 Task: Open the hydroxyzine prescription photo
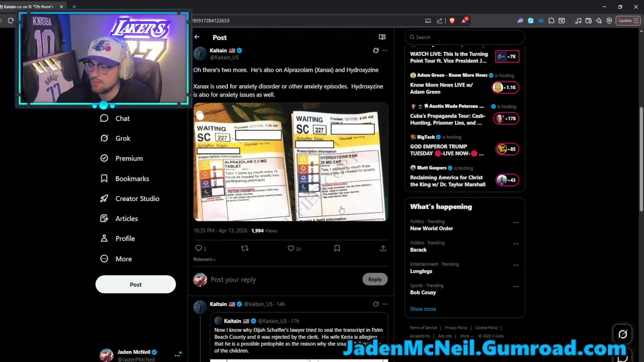point(340,162)
